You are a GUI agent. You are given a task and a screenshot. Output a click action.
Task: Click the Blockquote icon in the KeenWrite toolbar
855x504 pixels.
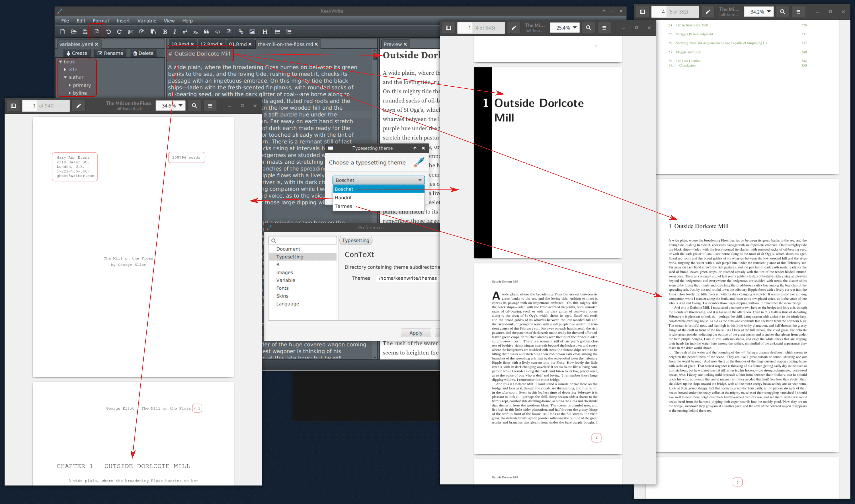point(206,32)
